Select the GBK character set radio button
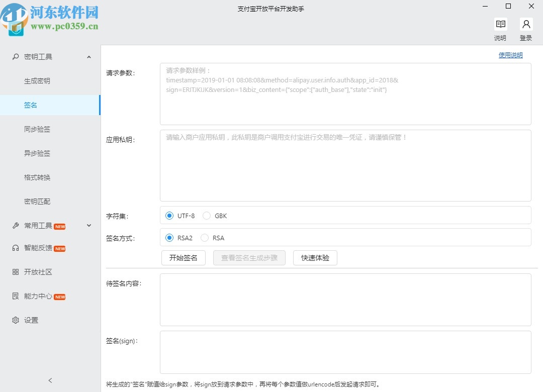 click(207, 215)
